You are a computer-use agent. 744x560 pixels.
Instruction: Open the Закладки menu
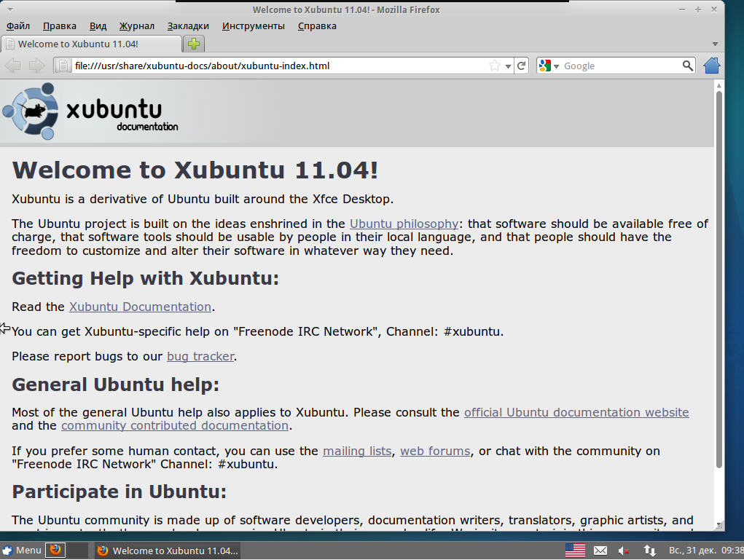point(188,26)
